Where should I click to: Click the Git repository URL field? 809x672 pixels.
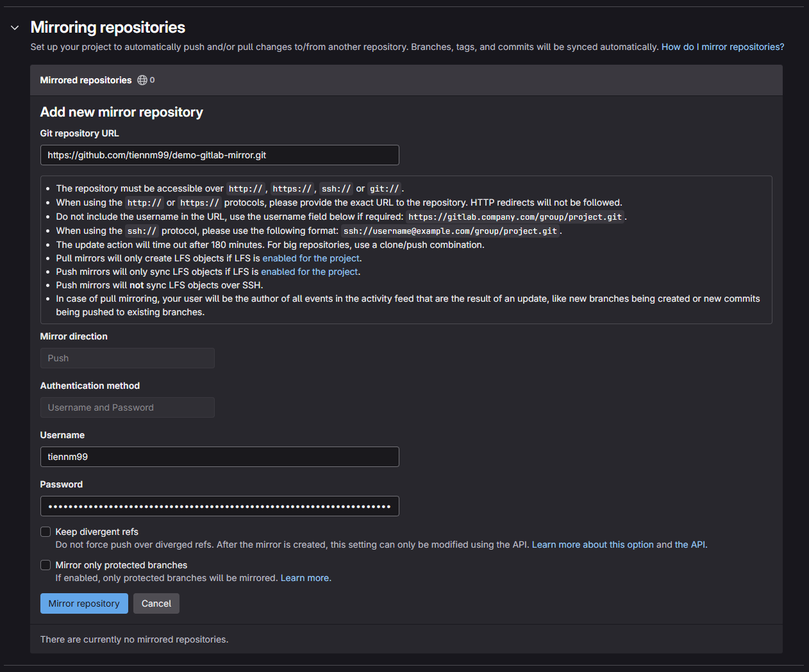tap(219, 155)
